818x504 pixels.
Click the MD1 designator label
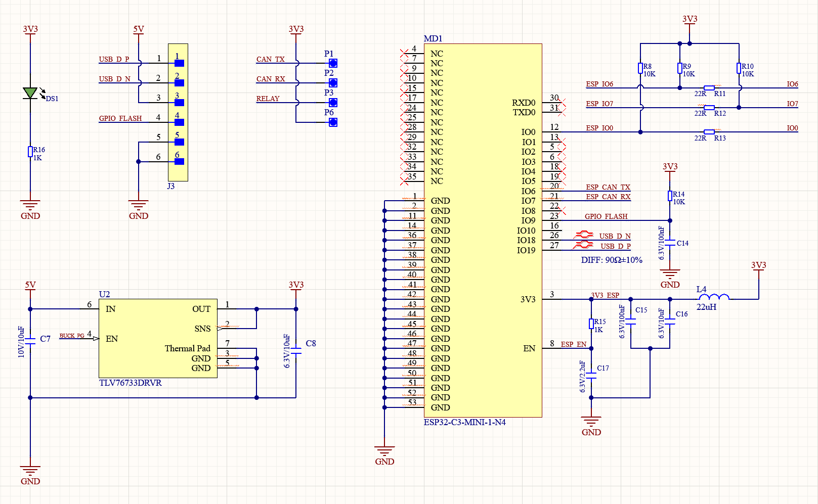(433, 38)
